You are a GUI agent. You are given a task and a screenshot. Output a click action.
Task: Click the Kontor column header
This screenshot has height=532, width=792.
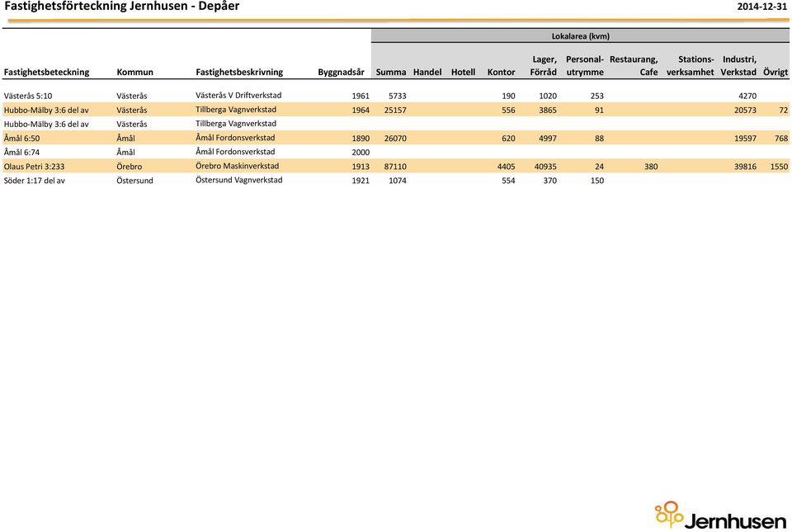pyautogui.click(x=501, y=73)
